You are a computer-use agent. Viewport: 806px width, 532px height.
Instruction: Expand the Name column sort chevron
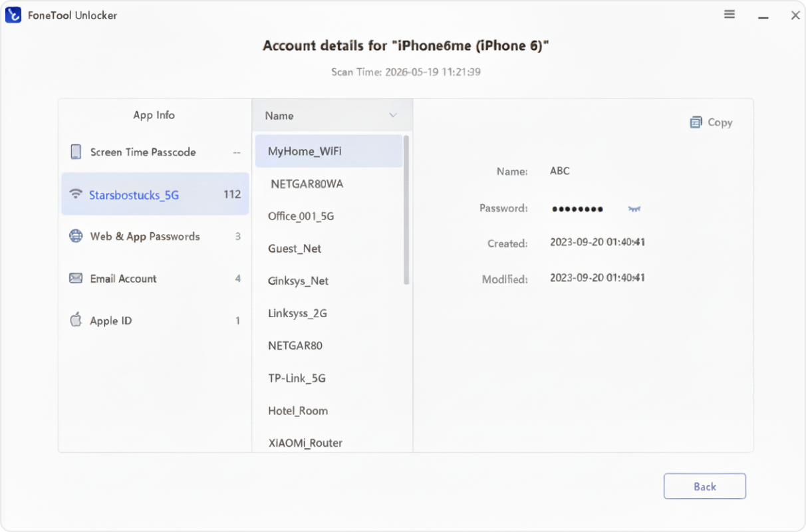coord(393,116)
